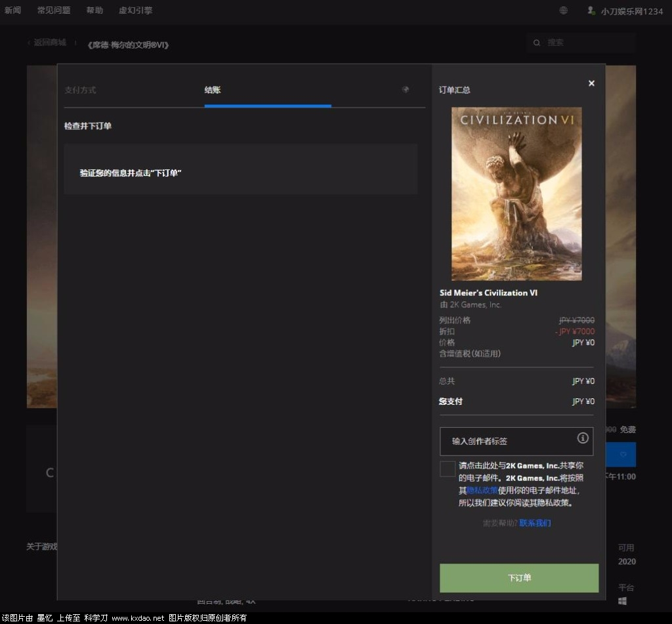
Task: Click the 《席德·梅尔的文明®VI》 breadcrumb title
Action: coord(128,45)
